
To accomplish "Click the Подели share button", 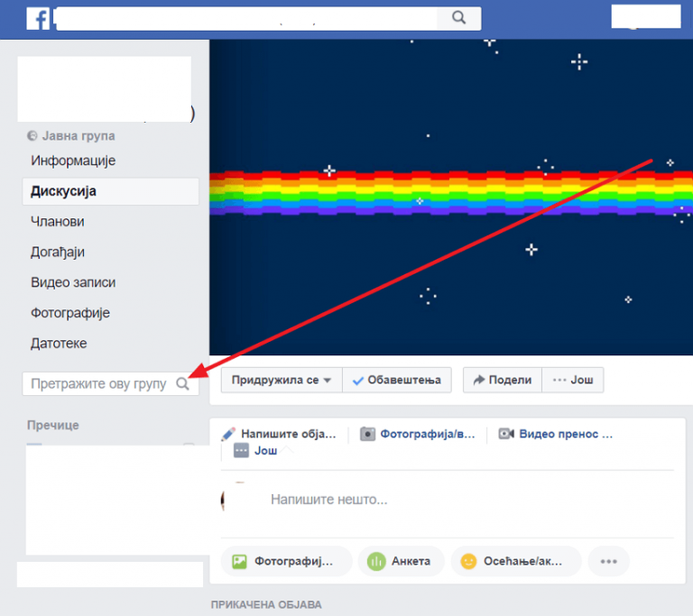I will coord(503,380).
